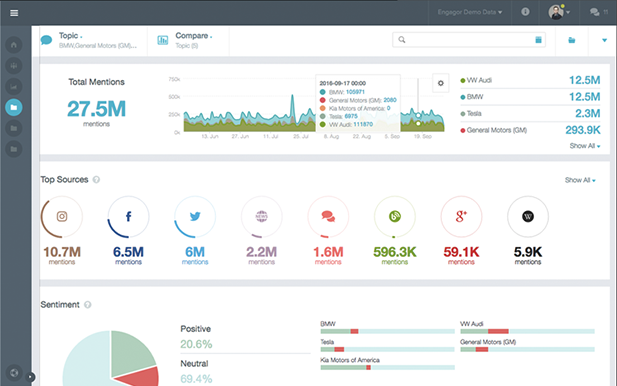Select the Twitter source circle
The width and height of the screenshot is (617, 386).
click(195, 216)
